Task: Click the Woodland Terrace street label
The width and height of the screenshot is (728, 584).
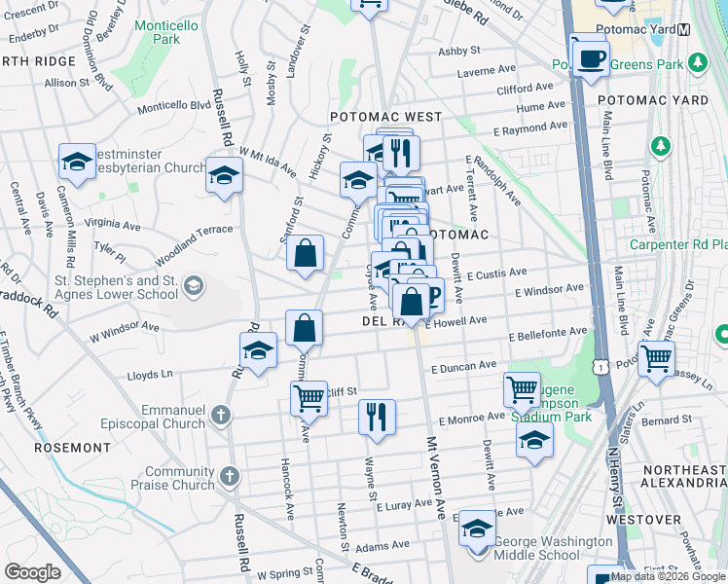Action: pyautogui.click(x=194, y=245)
